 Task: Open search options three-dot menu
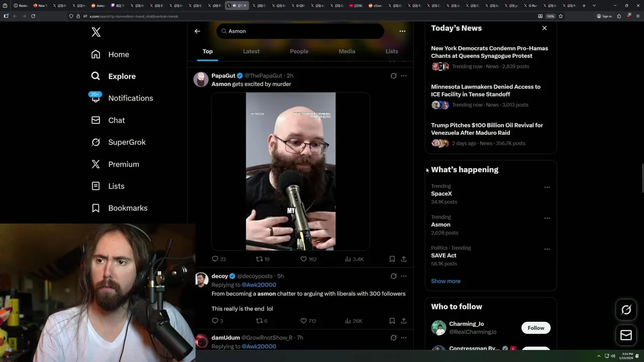point(402,31)
